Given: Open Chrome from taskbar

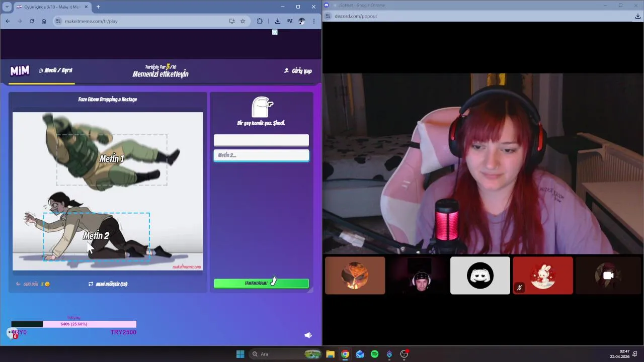Looking at the screenshot, I should (345, 354).
